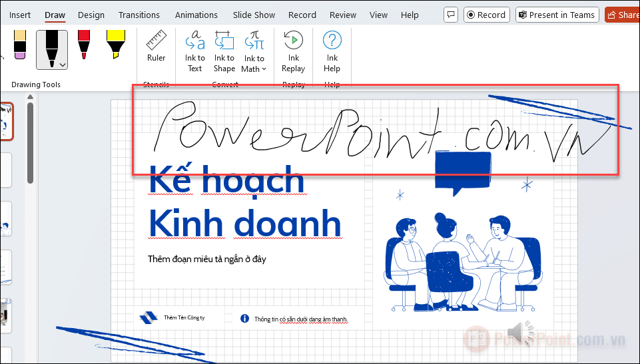Select the first slide thumbnail

click(7, 122)
